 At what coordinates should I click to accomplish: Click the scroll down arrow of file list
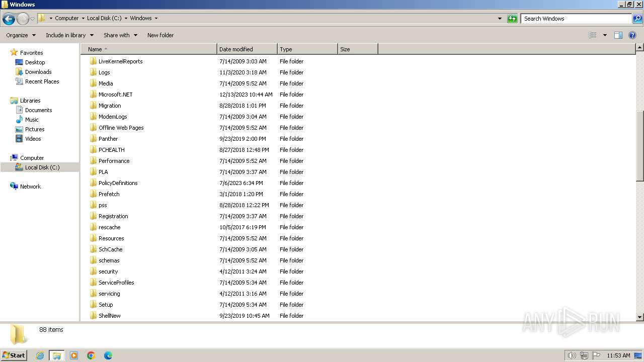tap(639, 317)
